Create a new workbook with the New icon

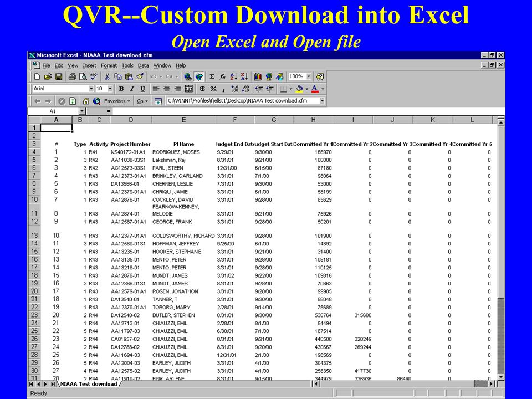[x=37, y=76]
